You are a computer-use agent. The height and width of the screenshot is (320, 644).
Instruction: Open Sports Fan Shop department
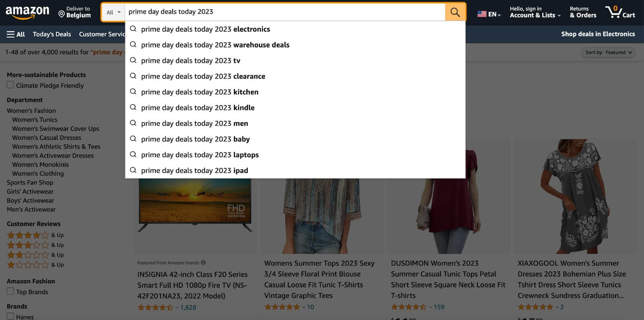(x=30, y=183)
